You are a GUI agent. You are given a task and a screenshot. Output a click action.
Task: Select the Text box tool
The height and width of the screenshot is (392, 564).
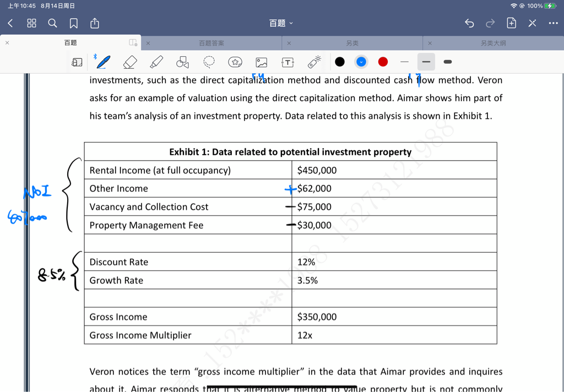click(x=288, y=62)
